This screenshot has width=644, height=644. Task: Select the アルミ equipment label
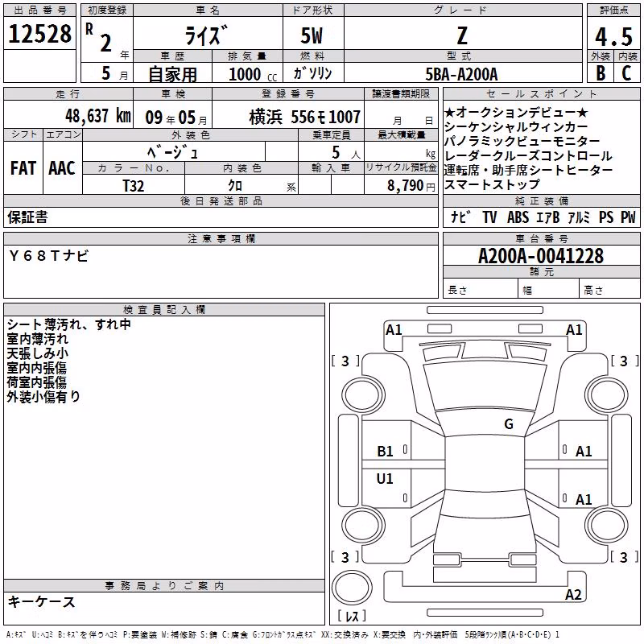pyautogui.click(x=579, y=217)
